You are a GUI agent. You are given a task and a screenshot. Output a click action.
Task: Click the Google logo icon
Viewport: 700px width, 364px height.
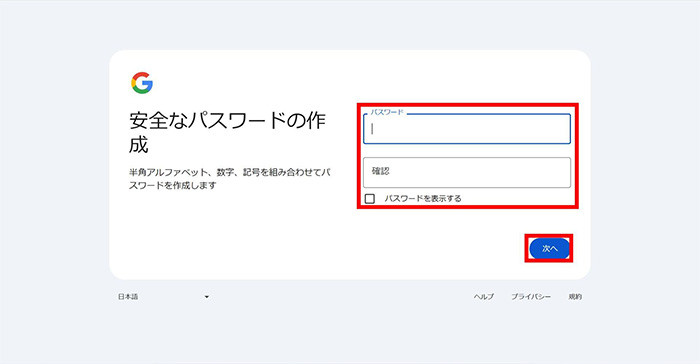pyautogui.click(x=142, y=83)
